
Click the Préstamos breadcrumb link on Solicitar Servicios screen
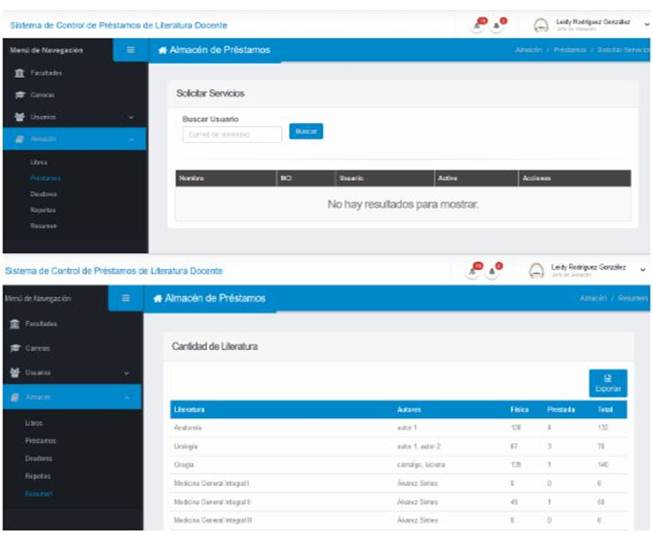[x=569, y=50]
